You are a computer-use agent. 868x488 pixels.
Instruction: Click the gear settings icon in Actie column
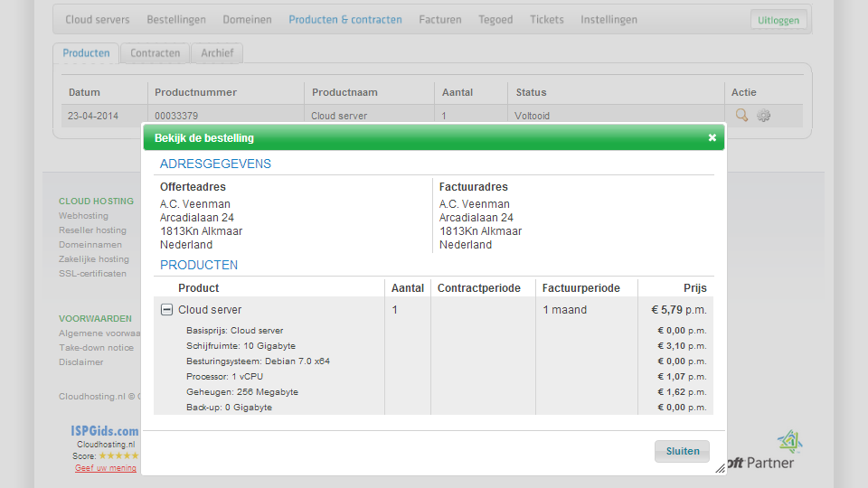764,116
